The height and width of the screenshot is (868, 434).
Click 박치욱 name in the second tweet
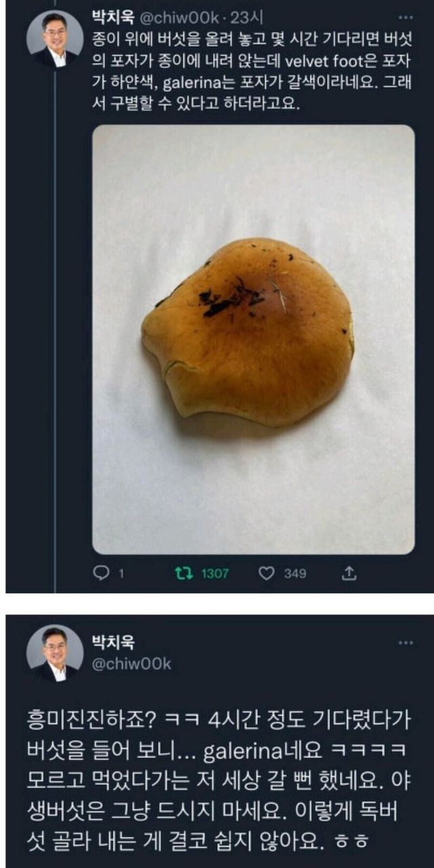click(x=113, y=642)
